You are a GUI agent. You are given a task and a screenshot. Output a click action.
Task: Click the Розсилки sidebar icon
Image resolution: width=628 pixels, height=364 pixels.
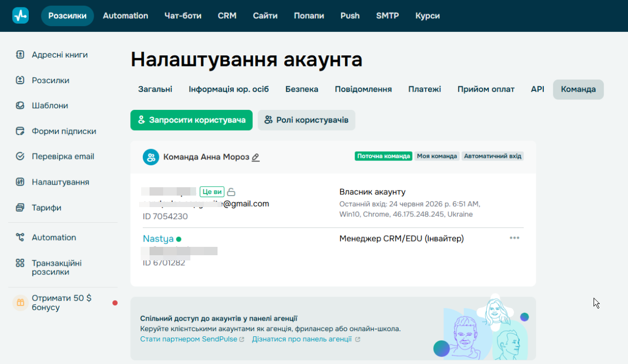(x=20, y=80)
